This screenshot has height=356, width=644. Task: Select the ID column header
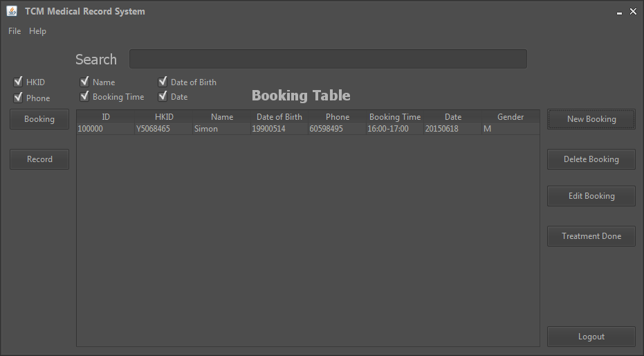click(106, 117)
